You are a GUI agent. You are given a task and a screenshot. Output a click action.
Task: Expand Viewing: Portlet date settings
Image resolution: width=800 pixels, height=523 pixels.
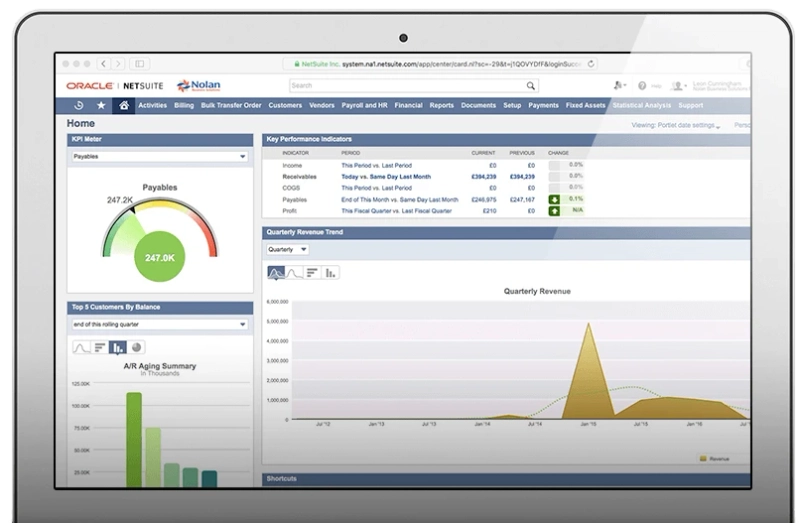pos(676,126)
